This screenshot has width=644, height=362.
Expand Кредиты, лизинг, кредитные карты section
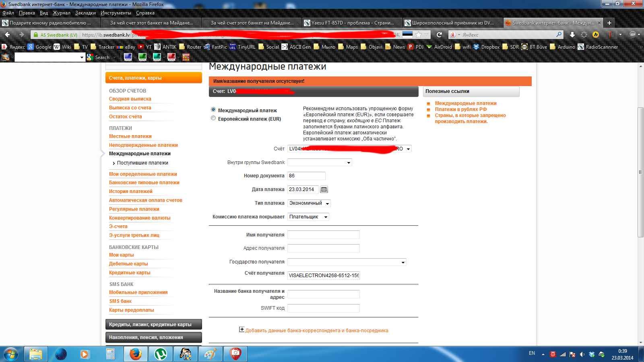point(154,325)
